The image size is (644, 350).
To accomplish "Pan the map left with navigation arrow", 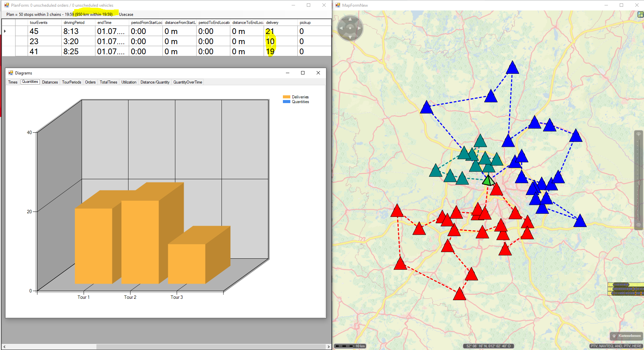I will [x=341, y=28].
